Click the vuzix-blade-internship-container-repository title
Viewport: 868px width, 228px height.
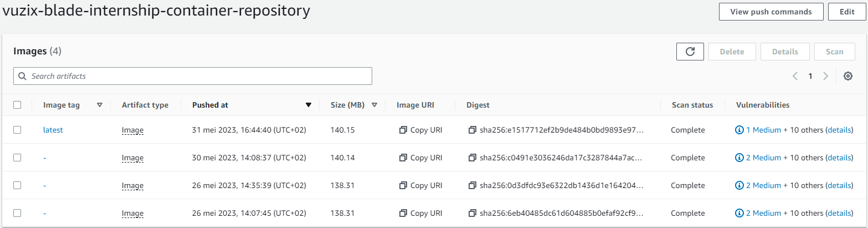pyautogui.click(x=156, y=11)
